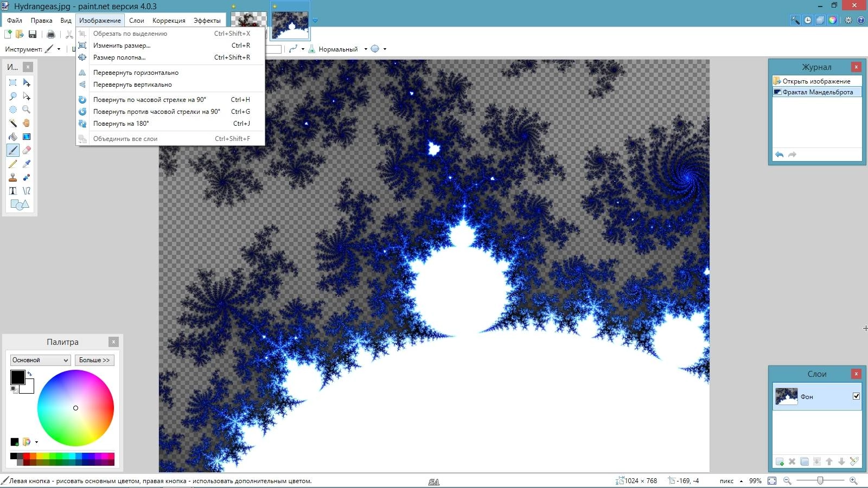Select the Recolor tool
Screen dimensions: 868x488
tap(27, 177)
